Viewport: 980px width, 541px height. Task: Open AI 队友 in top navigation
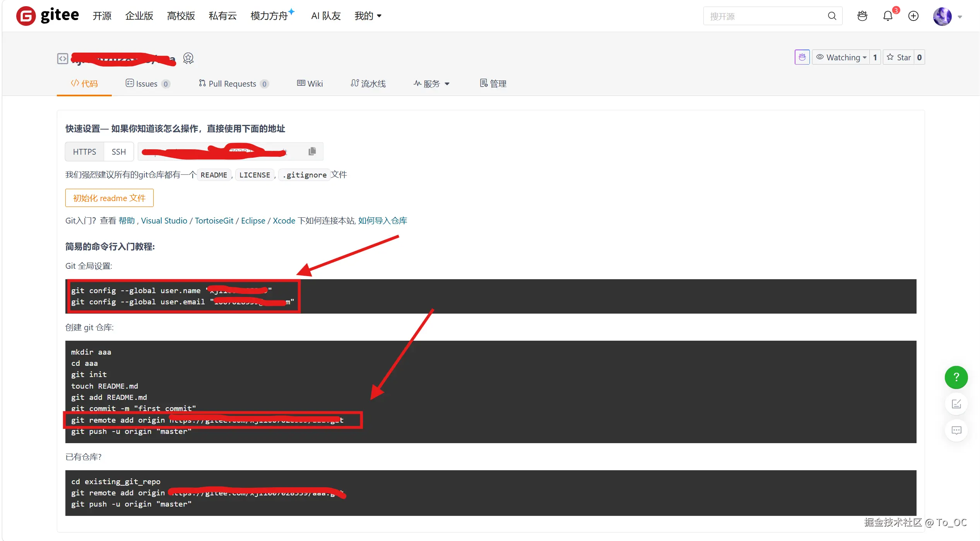click(x=326, y=16)
